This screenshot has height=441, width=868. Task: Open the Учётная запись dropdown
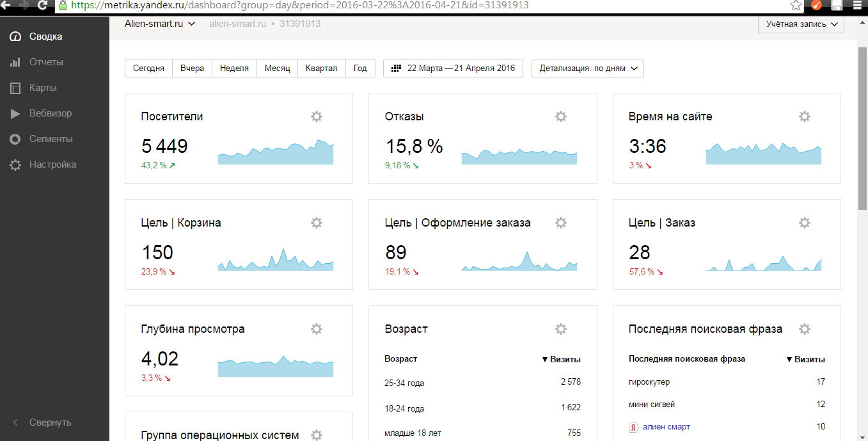pos(801,24)
